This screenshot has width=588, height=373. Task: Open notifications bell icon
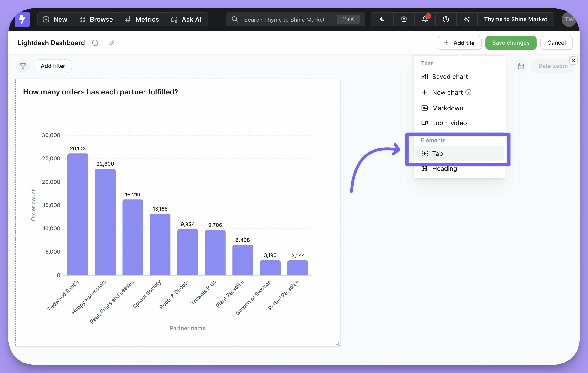tap(425, 19)
